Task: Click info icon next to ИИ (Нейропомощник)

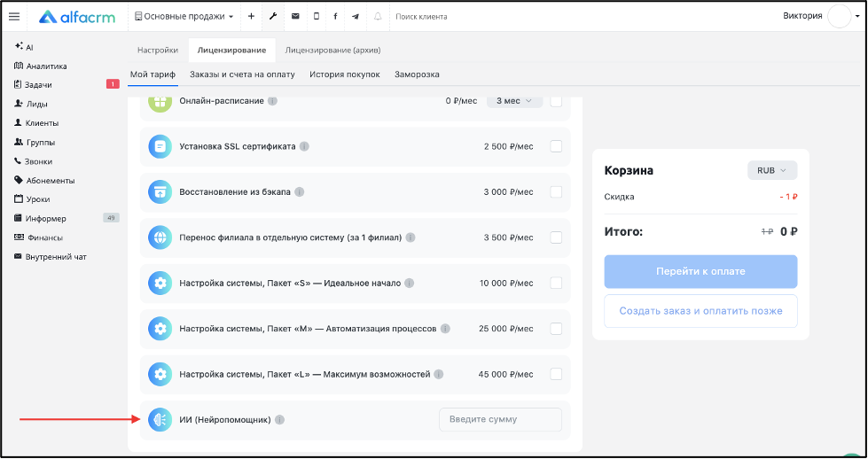Action: [279, 420]
